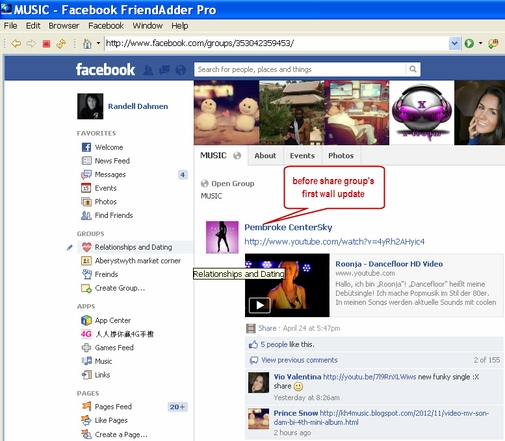
Task: Click the Home icon in toolbar
Action: click(87, 44)
